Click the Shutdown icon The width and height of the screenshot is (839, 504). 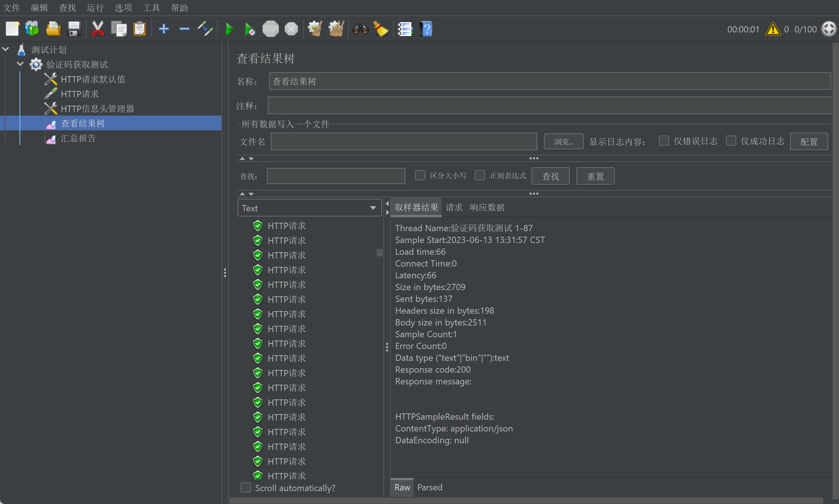(x=291, y=29)
